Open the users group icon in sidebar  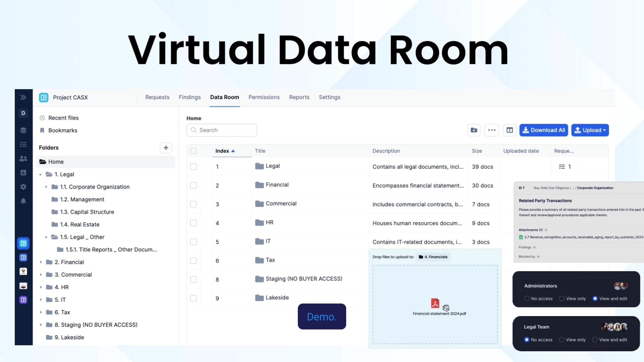click(x=23, y=159)
